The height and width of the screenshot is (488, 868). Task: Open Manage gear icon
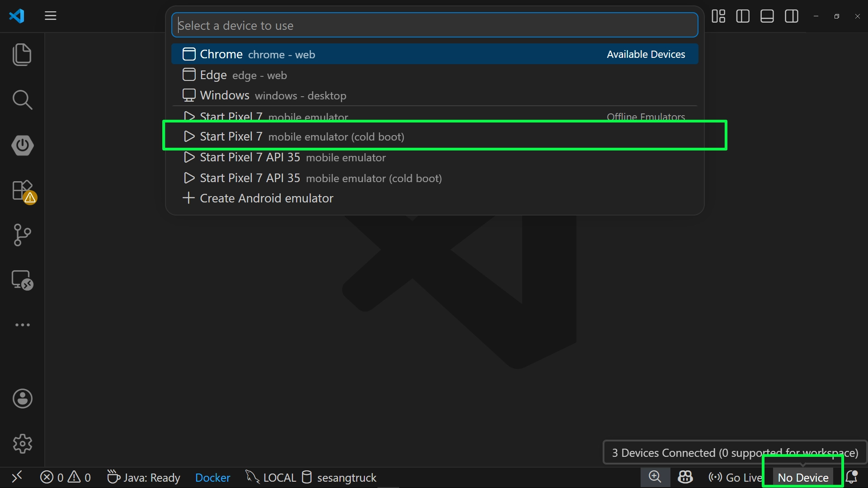[x=22, y=444]
